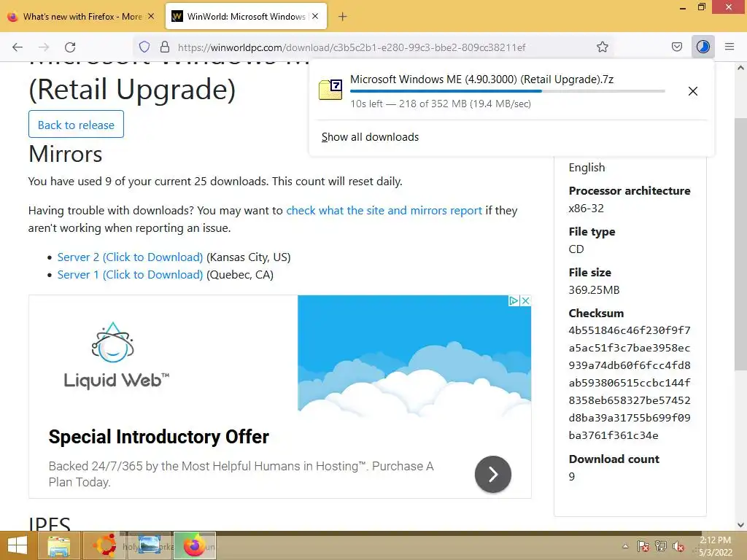This screenshot has height=560, width=747.
Task: Click the page vertical scrollbar thumb
Action: point(740,243)
